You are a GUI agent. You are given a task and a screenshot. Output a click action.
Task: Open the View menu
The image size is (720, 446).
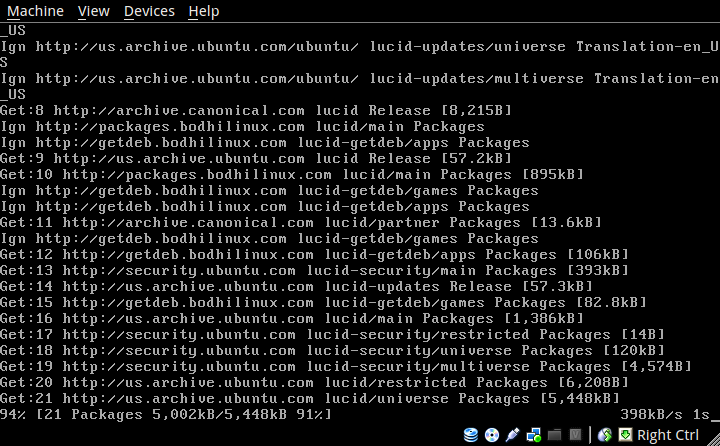pos(93,11)
